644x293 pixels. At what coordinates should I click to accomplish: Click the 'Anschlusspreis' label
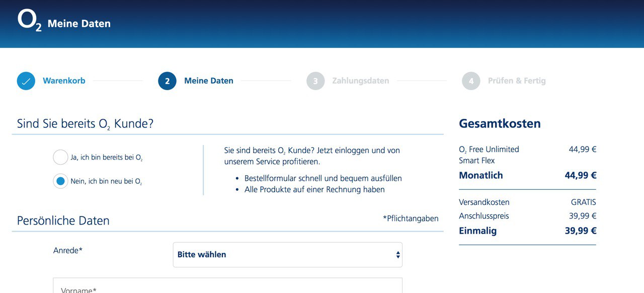484,216
